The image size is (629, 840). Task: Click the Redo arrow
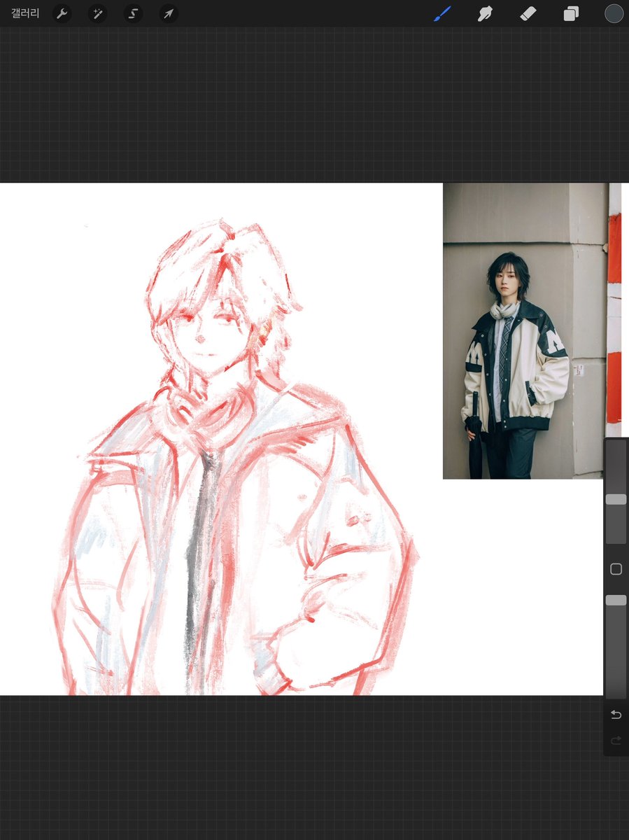[x=616, y=740]
